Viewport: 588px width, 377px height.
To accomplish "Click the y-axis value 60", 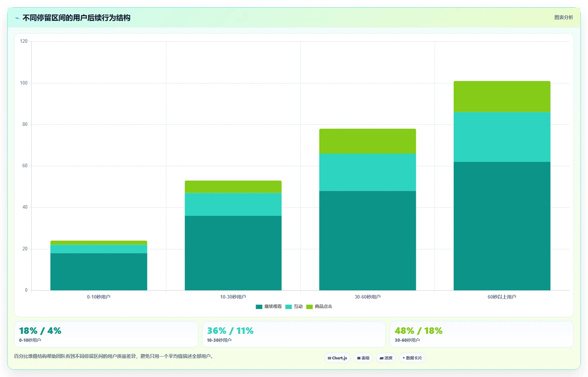I will pyautogui.click(x=25, y=166).
